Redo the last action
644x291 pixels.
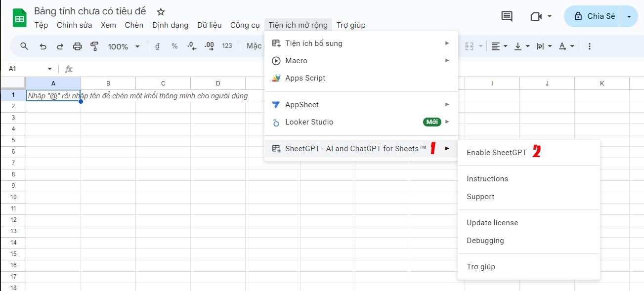point(59,46)
